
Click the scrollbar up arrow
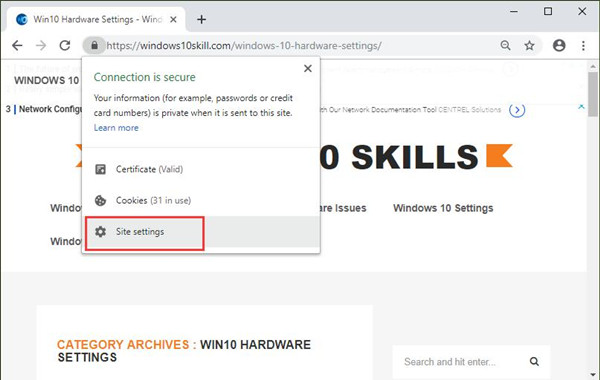click(593, 66)
